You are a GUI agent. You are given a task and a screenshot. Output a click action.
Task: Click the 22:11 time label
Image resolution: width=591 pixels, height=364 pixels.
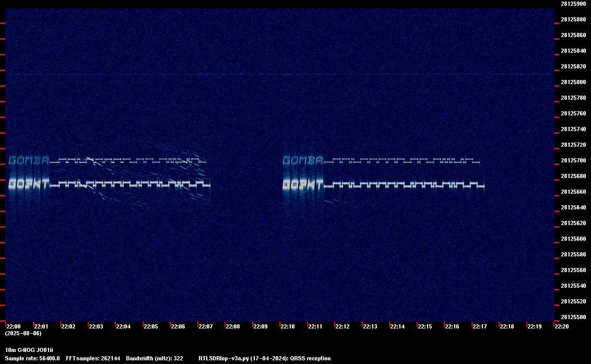pyautogui.click(x=315, y=326)
